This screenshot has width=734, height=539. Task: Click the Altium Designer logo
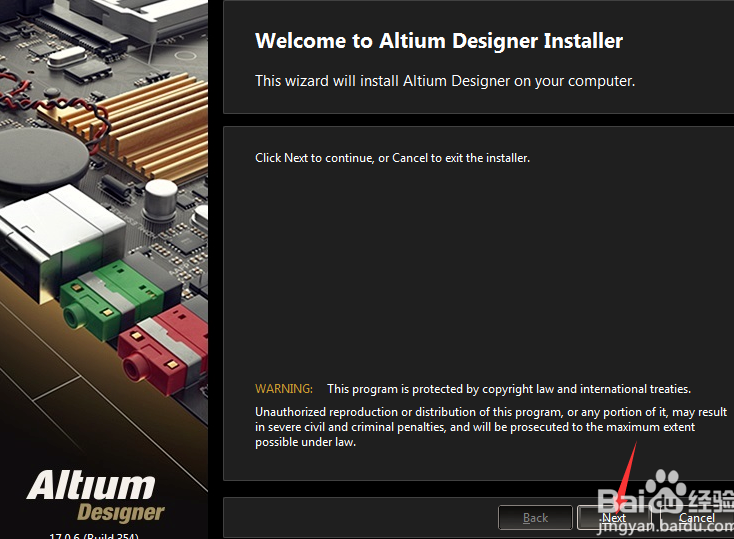pos(95,497)
